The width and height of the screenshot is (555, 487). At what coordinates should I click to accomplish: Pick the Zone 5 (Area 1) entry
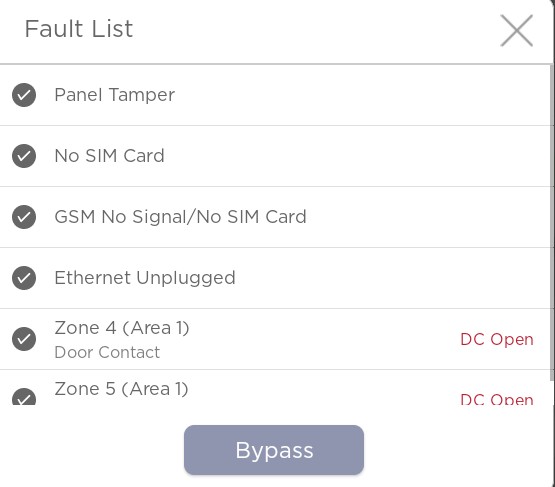[x=275, y=388]
